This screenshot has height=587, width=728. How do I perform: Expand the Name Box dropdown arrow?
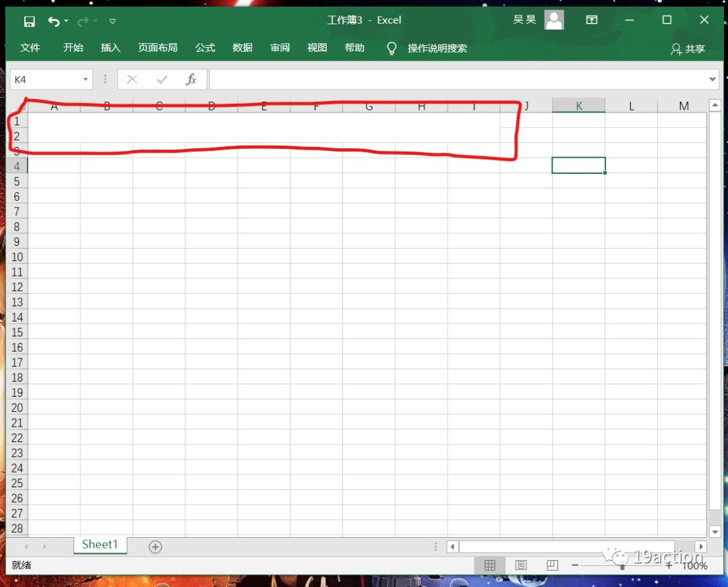[86, 80]
